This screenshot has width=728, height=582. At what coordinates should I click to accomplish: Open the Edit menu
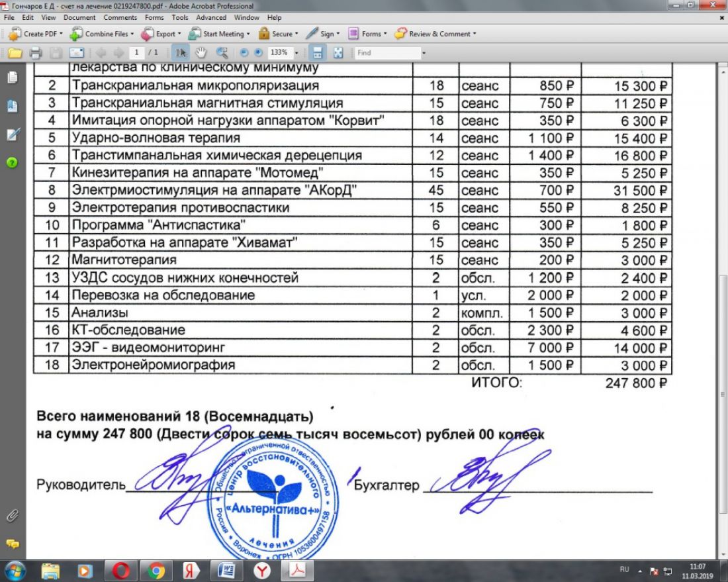(28, 18)
